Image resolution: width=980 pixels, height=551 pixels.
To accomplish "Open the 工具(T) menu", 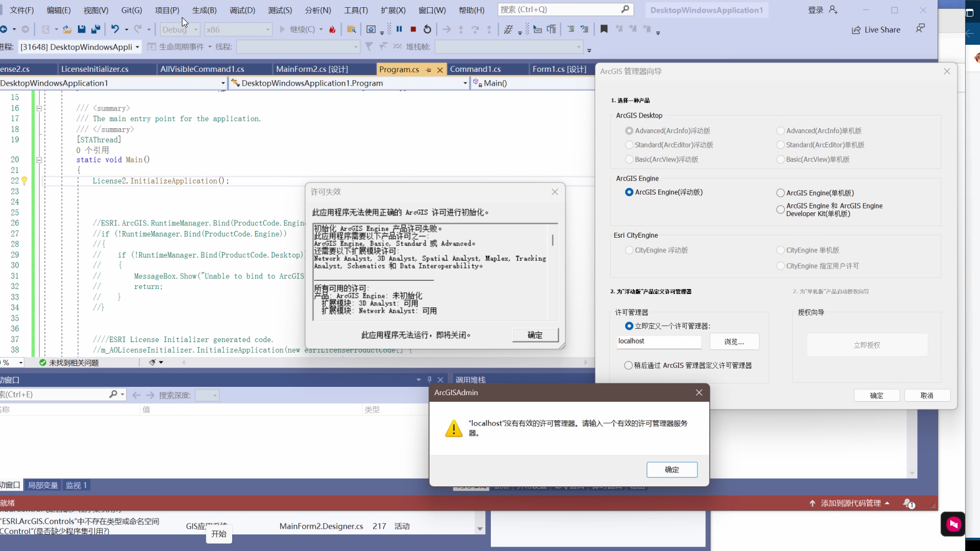I will tap(356, 10).
